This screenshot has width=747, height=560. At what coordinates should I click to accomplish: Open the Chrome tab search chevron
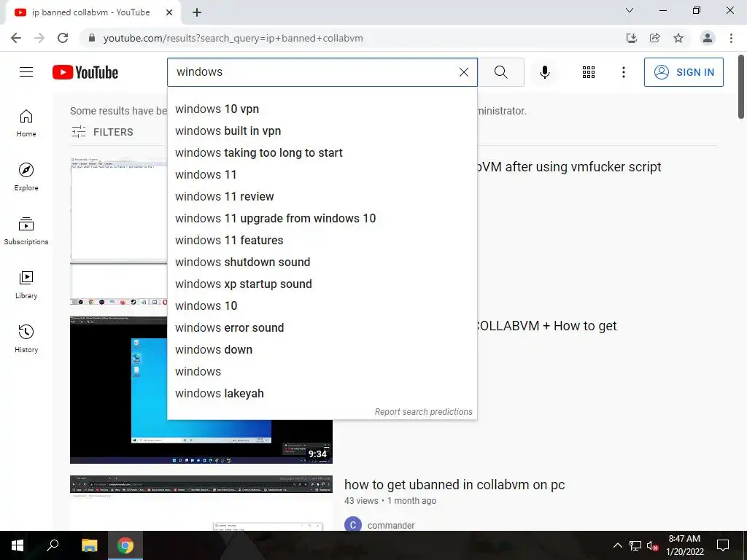tap(630, 10)
